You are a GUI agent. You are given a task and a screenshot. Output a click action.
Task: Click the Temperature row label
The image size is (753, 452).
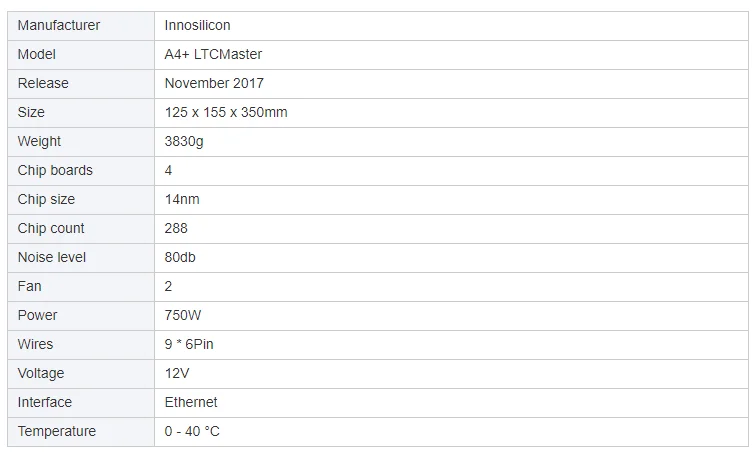point(57,431)
